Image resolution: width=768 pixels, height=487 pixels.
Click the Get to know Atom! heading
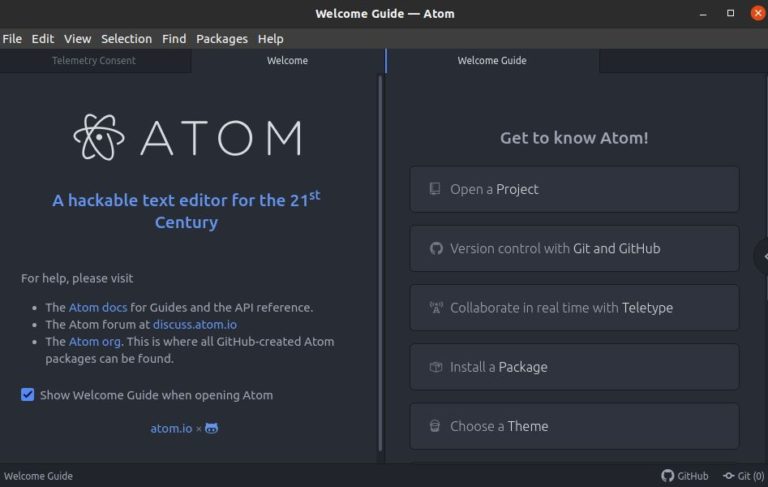tap(574, 138)
